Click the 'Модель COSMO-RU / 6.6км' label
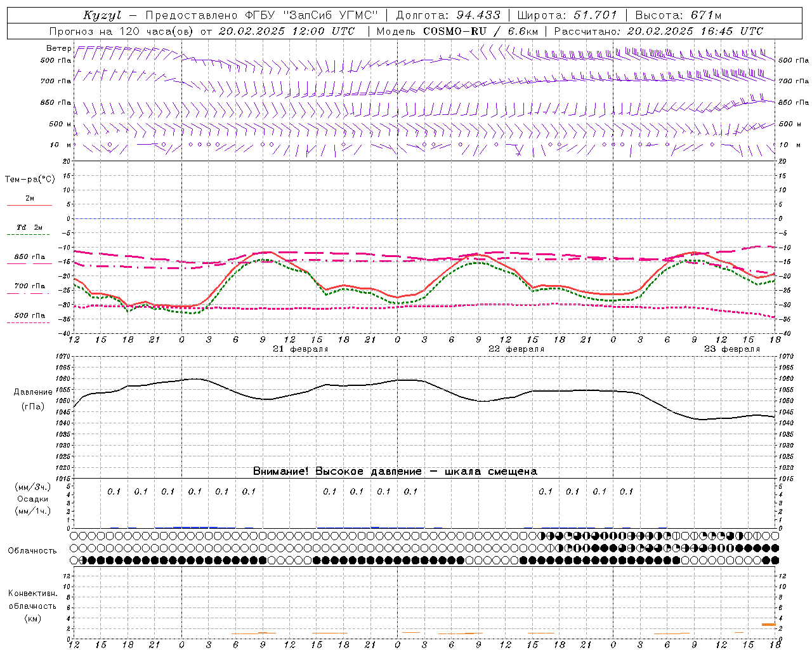The image size is (812, 650). tap(457, 31)
